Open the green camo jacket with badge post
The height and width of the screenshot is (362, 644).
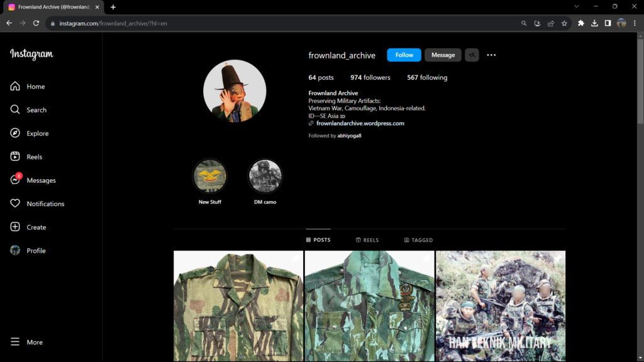pos(369,306)
